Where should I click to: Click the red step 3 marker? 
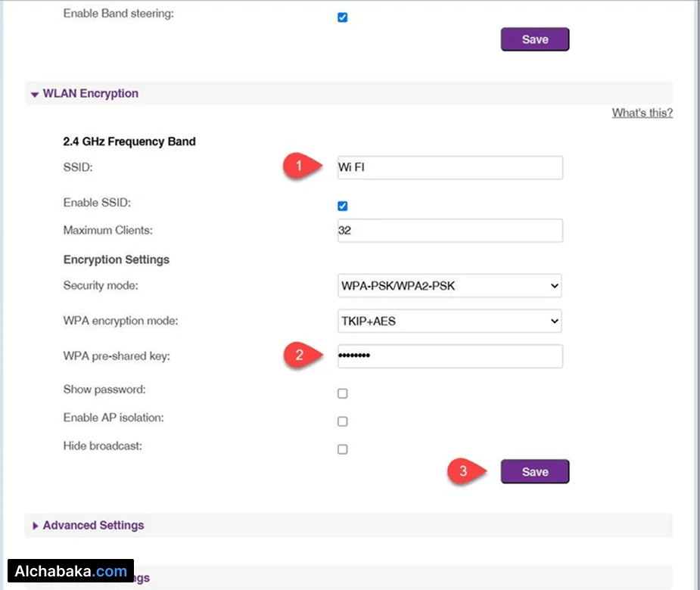(462, 470)
